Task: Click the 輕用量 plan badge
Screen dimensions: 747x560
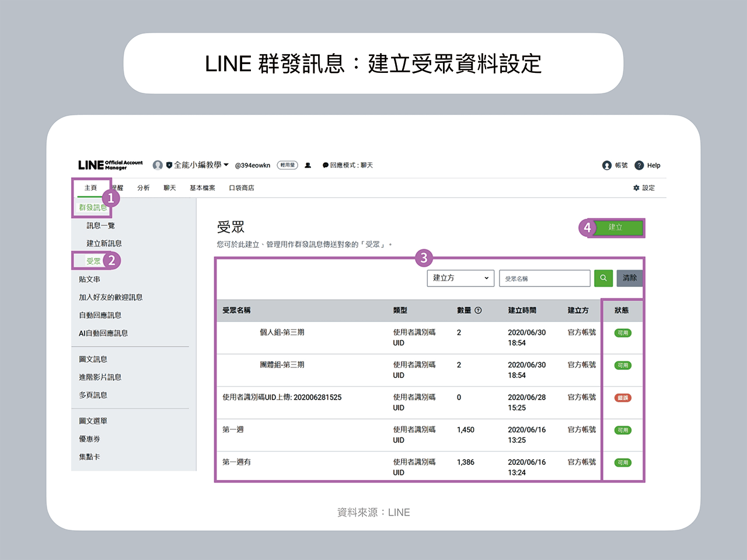Action: click(287, 165)
